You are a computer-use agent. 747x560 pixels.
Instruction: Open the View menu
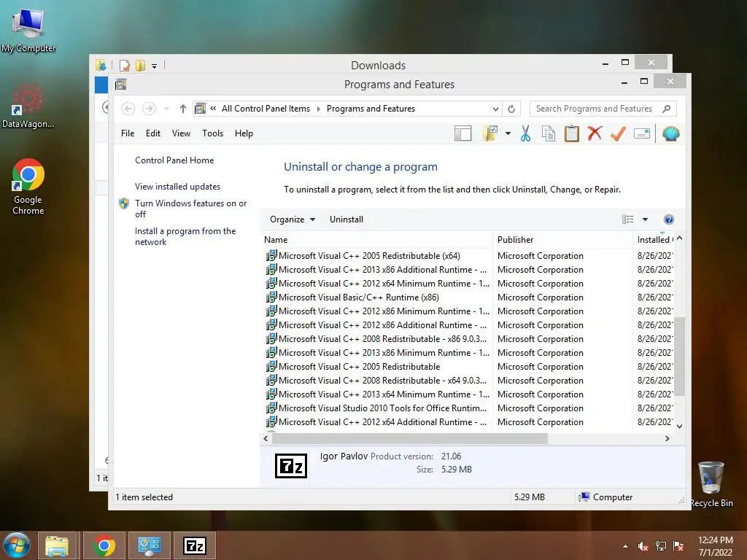[x=181, y=133]
